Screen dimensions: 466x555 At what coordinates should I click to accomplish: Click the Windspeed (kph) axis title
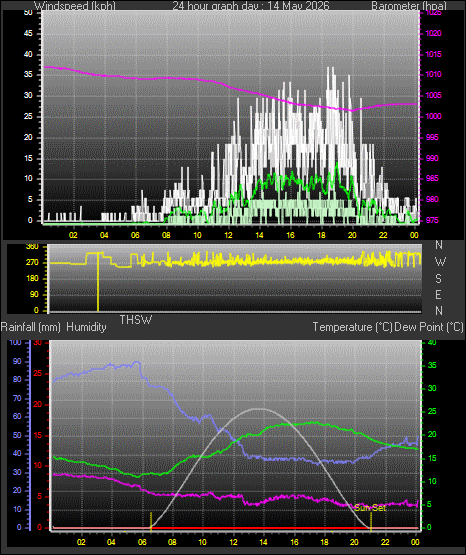[x=75, y=6]
